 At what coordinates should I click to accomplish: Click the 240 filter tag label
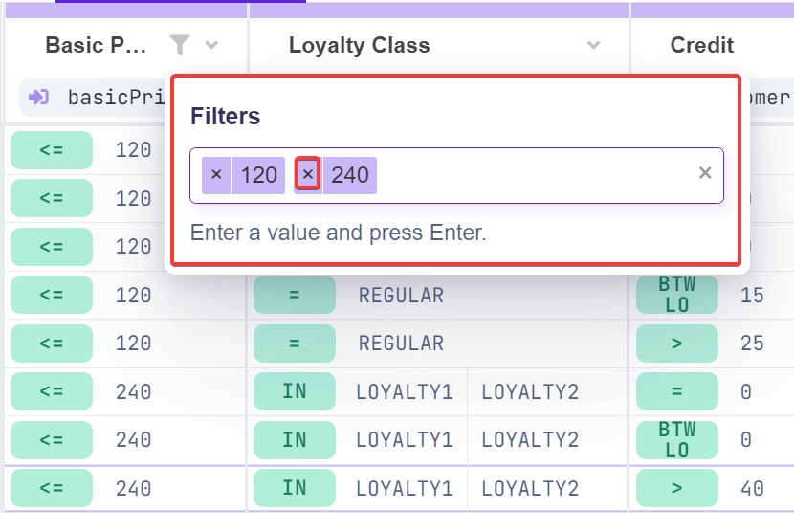click(x=350, y=175)
